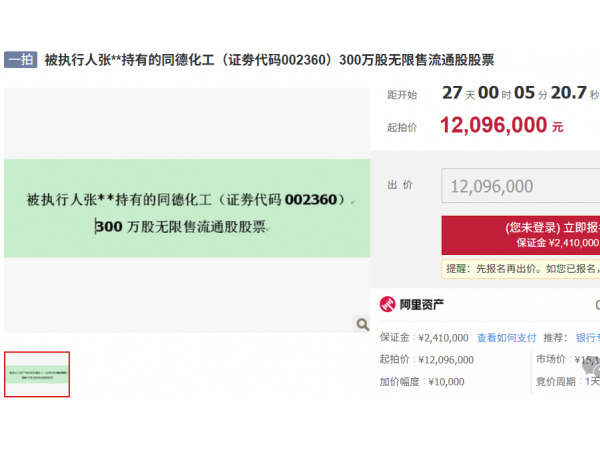Click the 银行 recommendation link after 推荐
This screenshot has height=450, width=600.
pos(587,338)
